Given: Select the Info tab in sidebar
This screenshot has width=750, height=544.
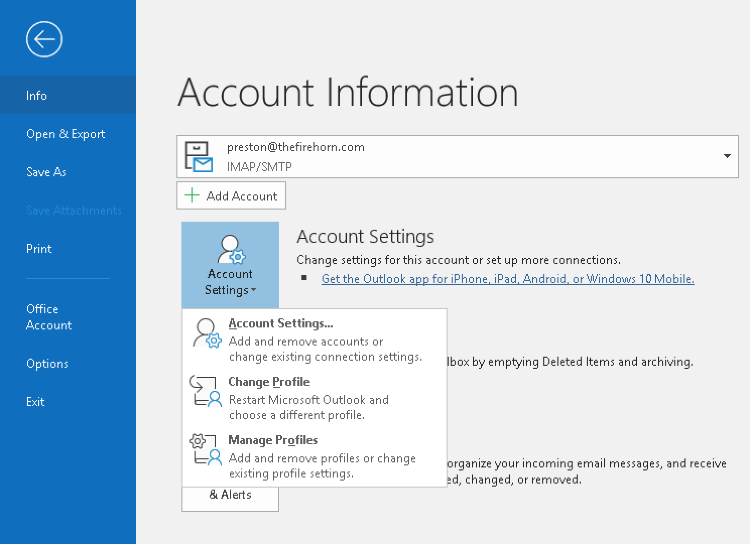Looking at the screenshot, I should point(68,95).
